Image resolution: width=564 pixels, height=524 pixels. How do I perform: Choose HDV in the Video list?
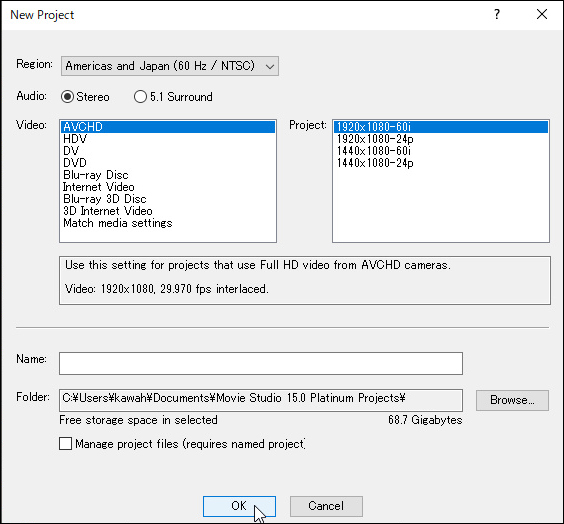168,139
